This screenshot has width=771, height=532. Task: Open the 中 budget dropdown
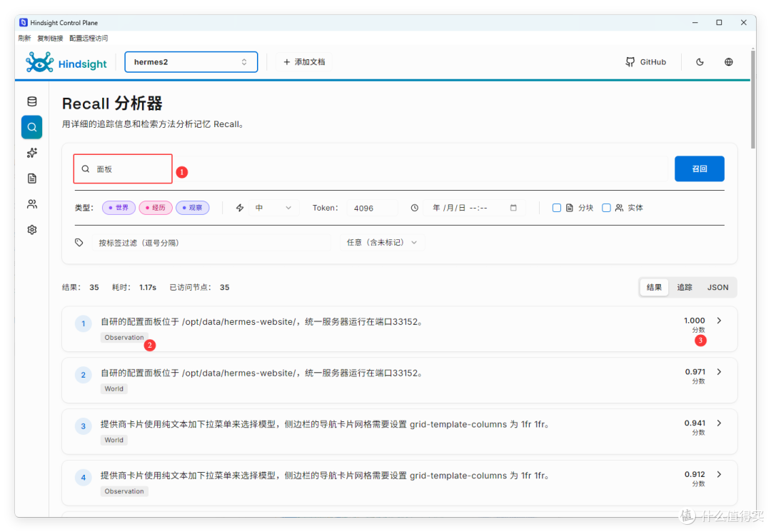point(273,208)
